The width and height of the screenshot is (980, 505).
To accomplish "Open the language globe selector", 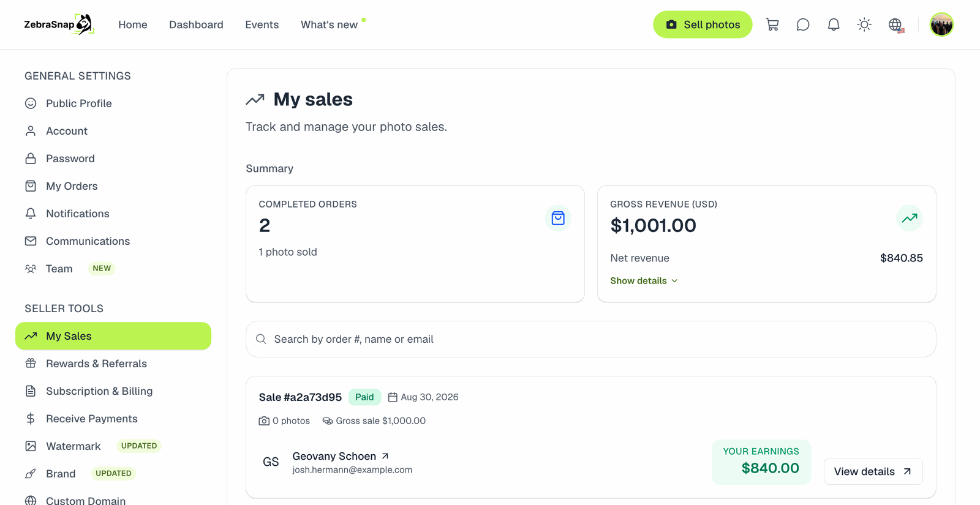I will pyautogui.click(x=896, y=24).
